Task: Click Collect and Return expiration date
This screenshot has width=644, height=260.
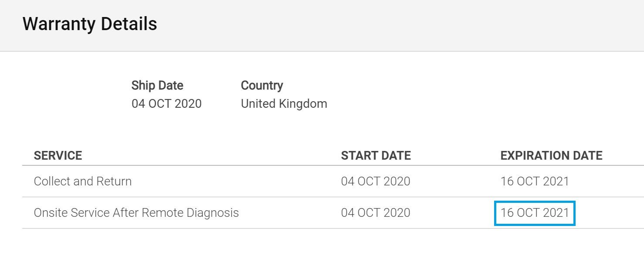Action: pyautogui.click(x=535, y=181)
